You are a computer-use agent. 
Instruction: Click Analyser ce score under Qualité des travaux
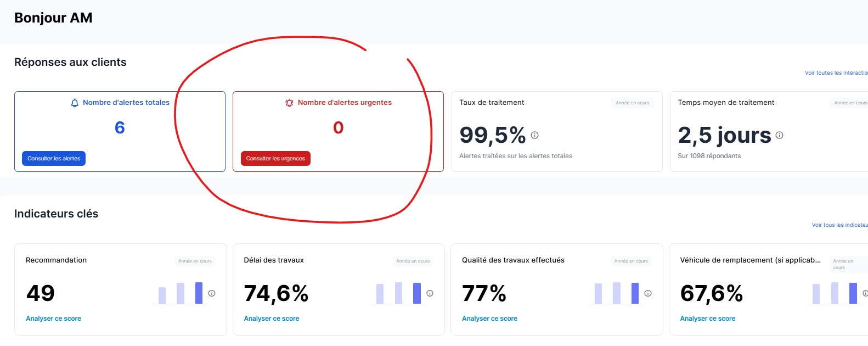(x=489, y=319)
